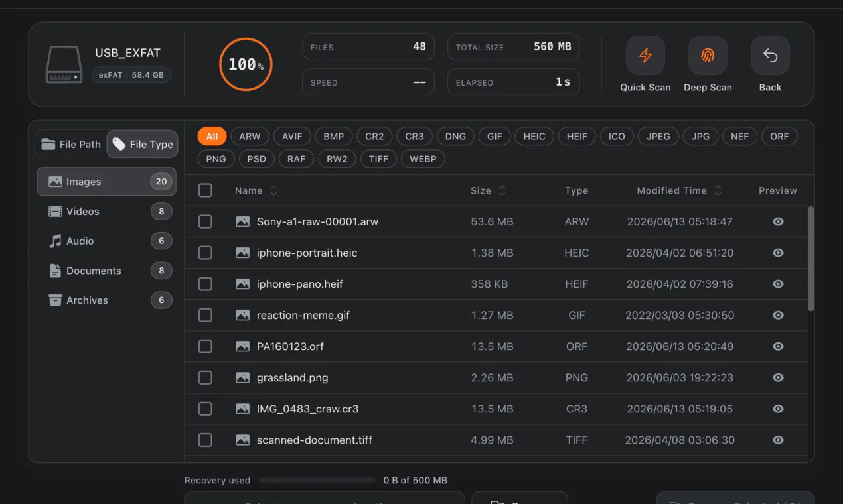
Task: Preview iphone-pano.heif with its eye icon
Action: pos(778,284)
